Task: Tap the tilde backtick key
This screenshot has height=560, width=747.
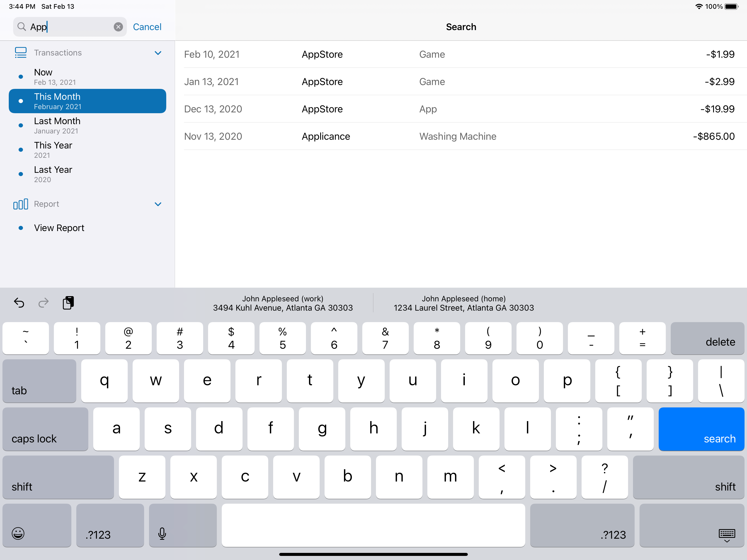Action: click(x=26, y=338)
